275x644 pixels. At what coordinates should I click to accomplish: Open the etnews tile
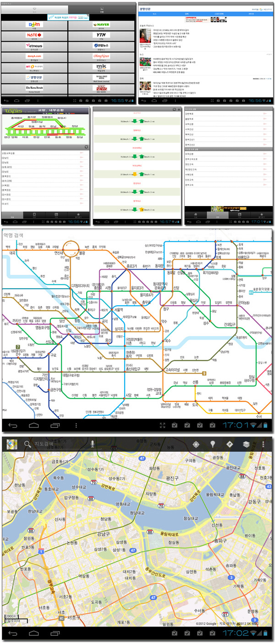pos(34,47)
